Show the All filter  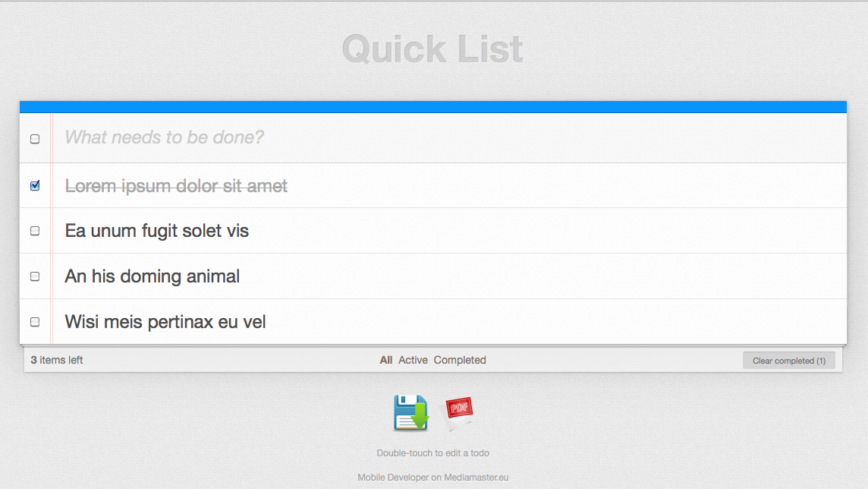point(386,360)
